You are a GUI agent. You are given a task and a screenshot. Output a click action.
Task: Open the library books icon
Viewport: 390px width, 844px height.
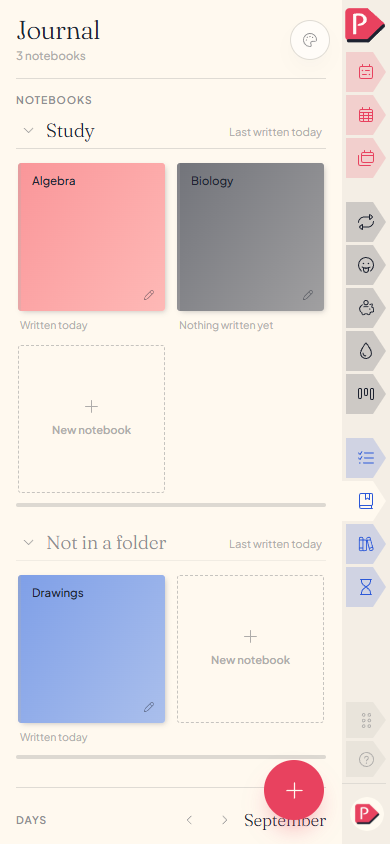point(365,544)
